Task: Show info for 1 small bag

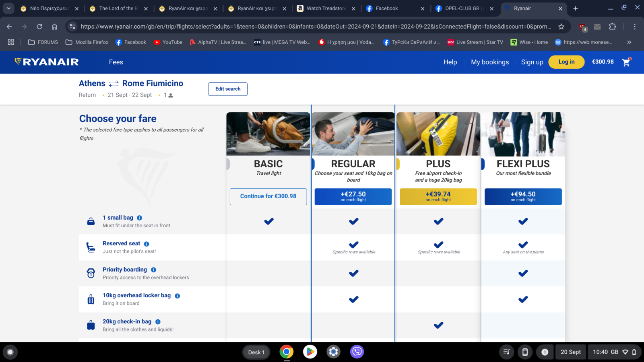Action: coord(140,218)
